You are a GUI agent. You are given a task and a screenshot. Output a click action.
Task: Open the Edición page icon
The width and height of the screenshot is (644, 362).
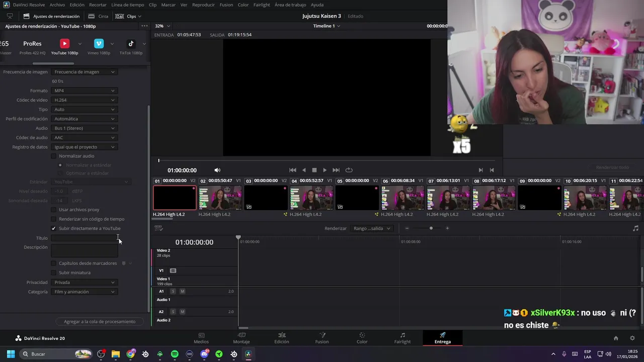282,335
